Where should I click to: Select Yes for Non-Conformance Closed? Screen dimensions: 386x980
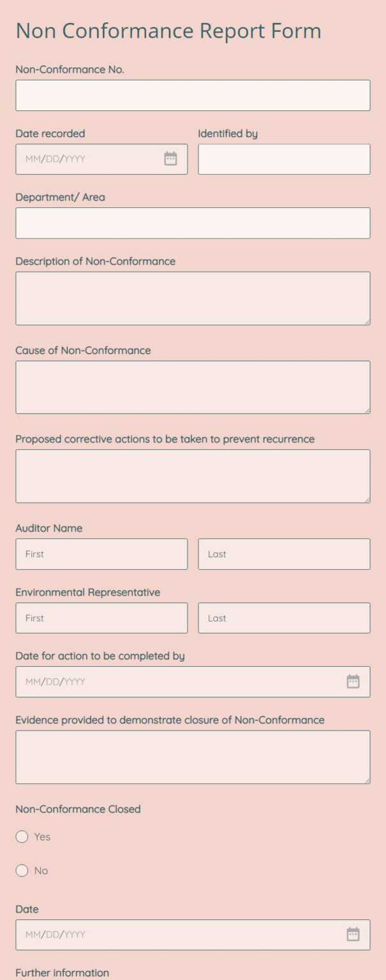[x=22, y=836]
